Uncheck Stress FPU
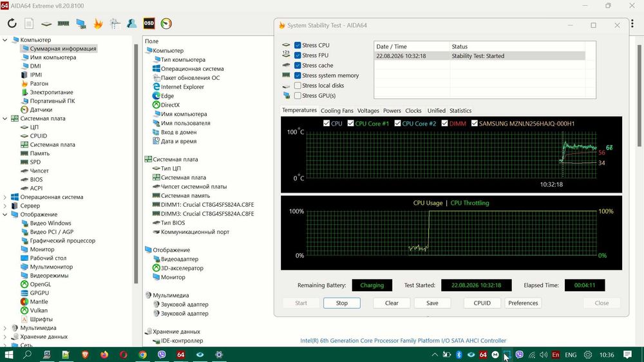The height and width of the screenshot is (362, 644). pyautogui.click(x=298, y=55)
